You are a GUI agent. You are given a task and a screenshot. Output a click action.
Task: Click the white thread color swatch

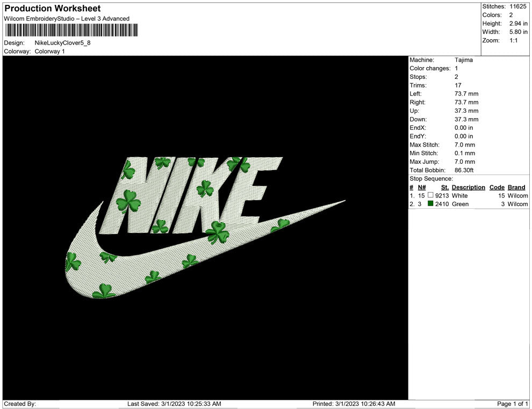430,196
